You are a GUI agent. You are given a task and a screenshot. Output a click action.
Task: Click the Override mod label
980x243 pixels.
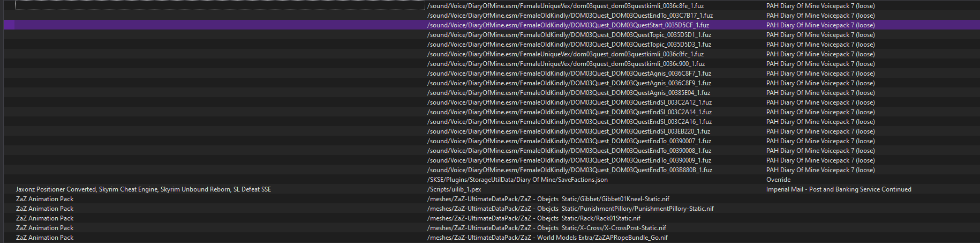[x=778, y=180]
